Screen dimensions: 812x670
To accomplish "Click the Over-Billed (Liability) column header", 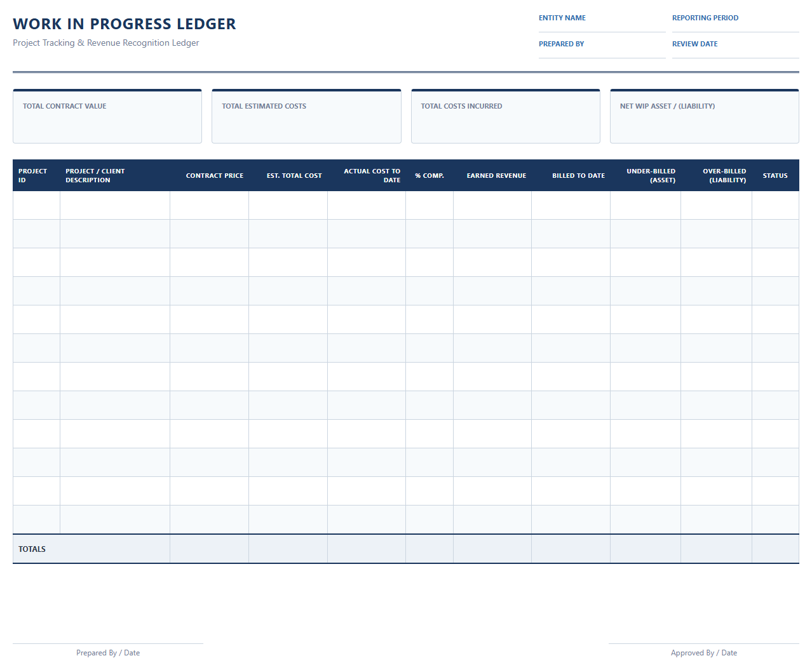I will 717,175.
